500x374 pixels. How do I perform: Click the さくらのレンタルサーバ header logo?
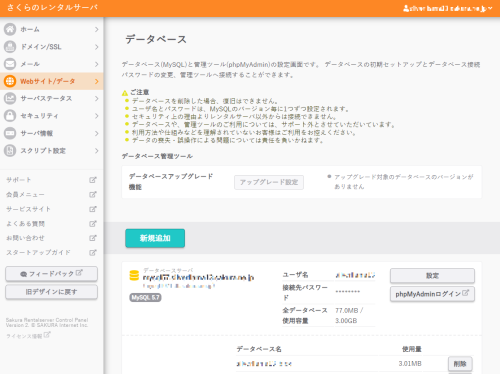pyautogui.click(x=52, y=7)
